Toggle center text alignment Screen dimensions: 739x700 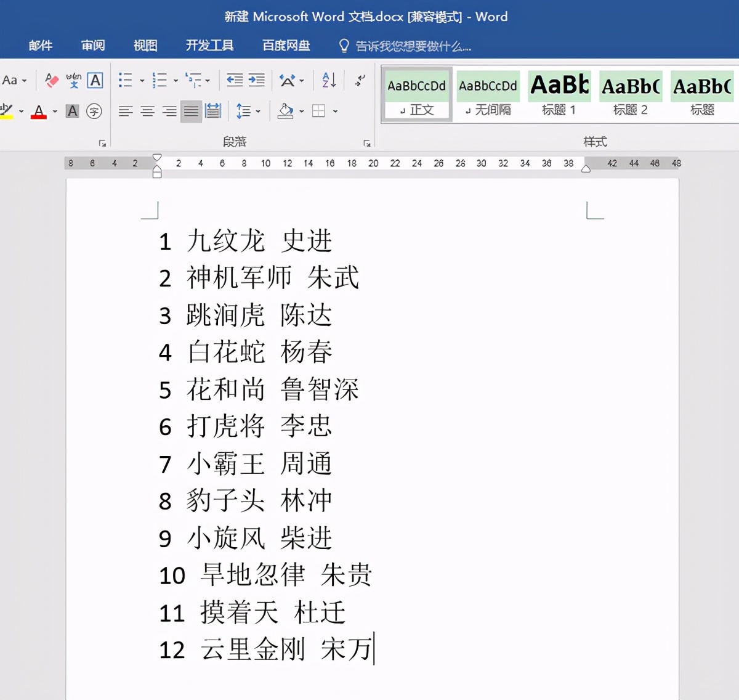coord(147,112)
